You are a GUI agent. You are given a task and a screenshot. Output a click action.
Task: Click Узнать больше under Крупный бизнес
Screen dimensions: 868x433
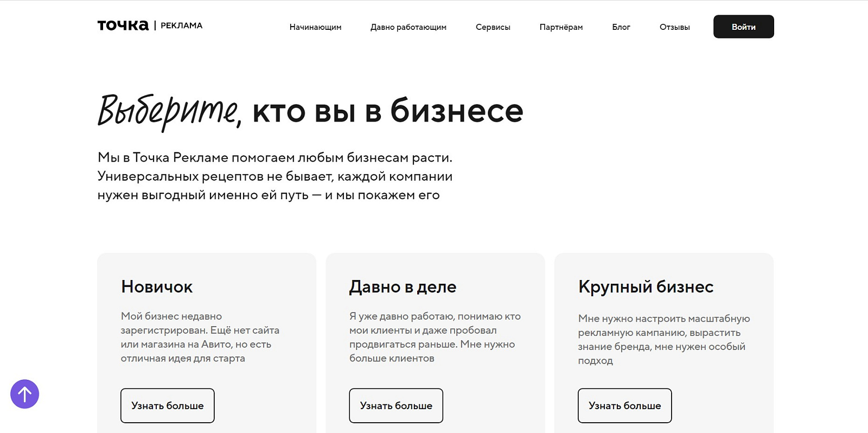[625, 405]
